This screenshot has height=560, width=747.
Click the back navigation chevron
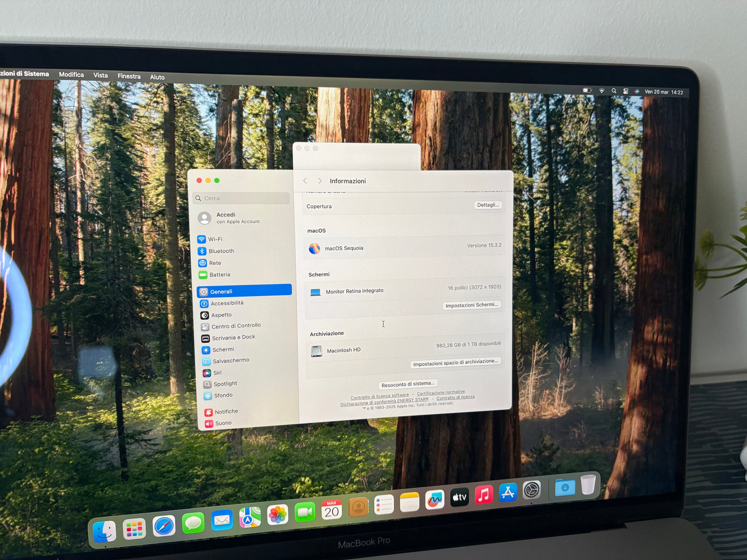[x=305, y=181]
